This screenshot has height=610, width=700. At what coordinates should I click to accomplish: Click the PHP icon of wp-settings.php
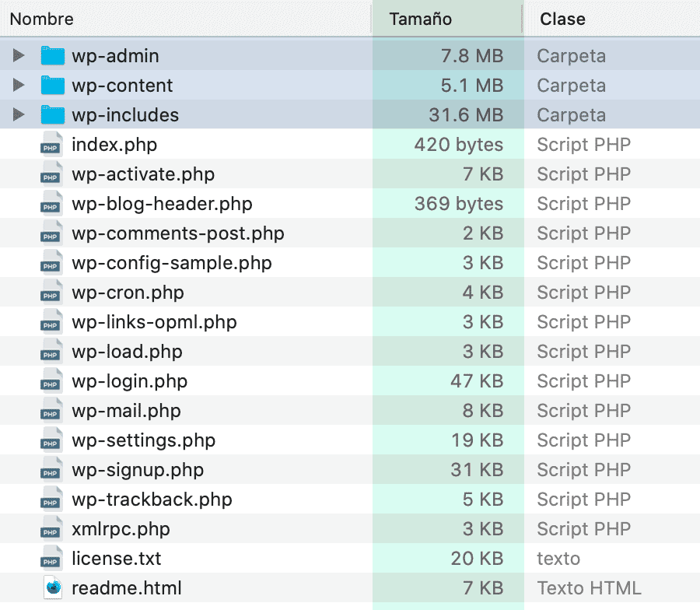(51, 440)
